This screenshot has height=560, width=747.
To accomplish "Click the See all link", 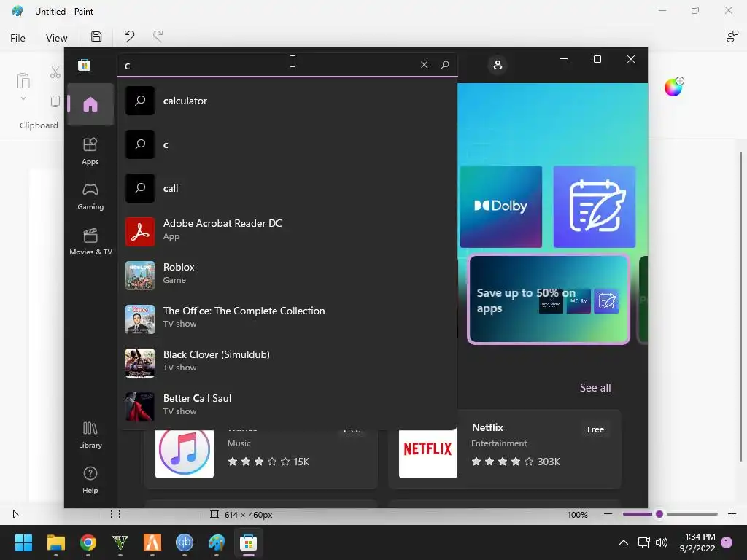I will tap(595, 388).
